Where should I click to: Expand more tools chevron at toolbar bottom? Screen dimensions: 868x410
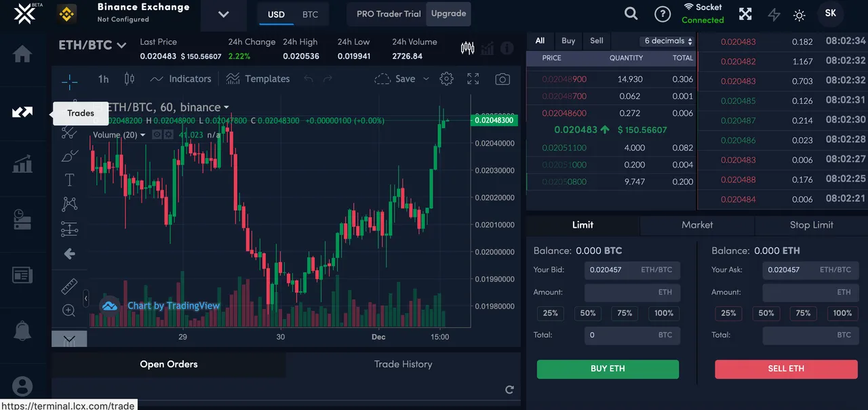click(69, 339)
